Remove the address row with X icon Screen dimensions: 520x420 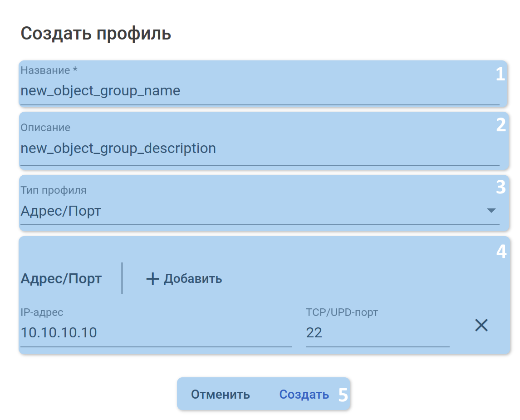click(x=481, y=325)
